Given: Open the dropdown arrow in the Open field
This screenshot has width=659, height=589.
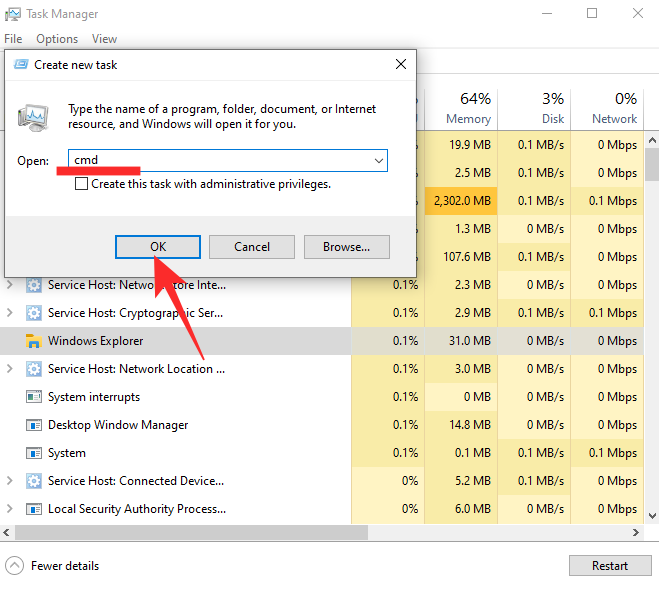Looking at the screenshot, I should click(x=379, y=161).
